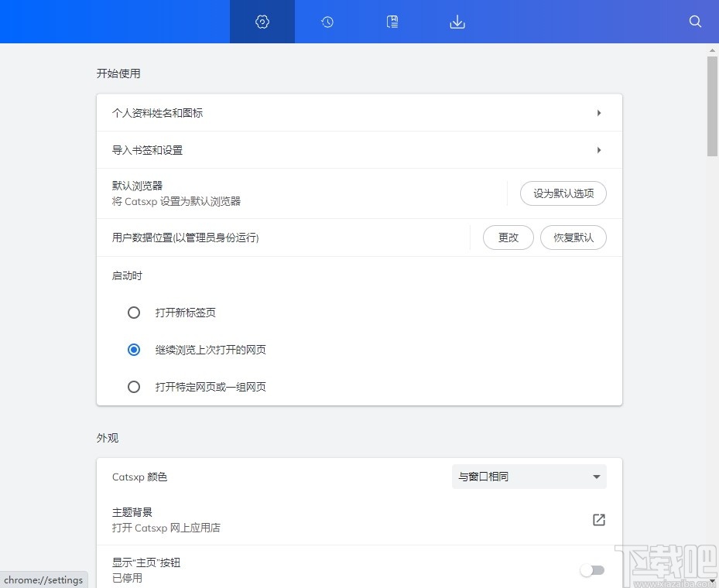Click the chrome://settings address label
The width and height of the screenshot is (719, 588).
(43, 579)
